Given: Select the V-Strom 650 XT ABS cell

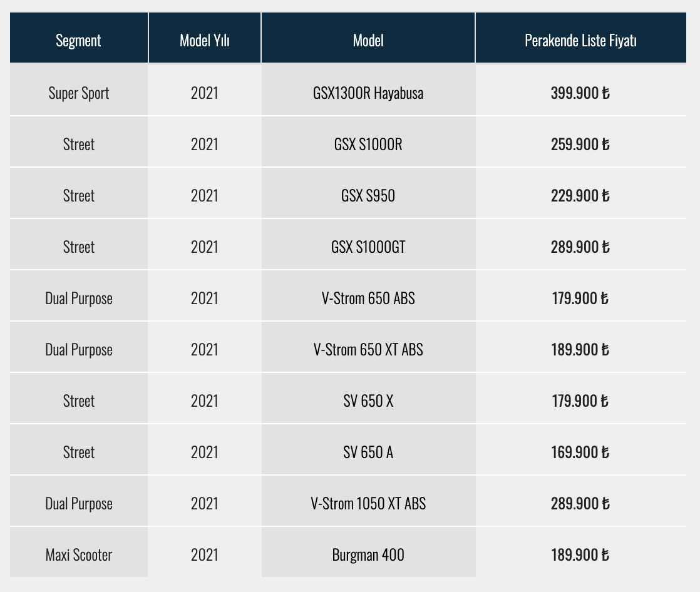Looking at the screenshot, I should click(x=368, y=350).
